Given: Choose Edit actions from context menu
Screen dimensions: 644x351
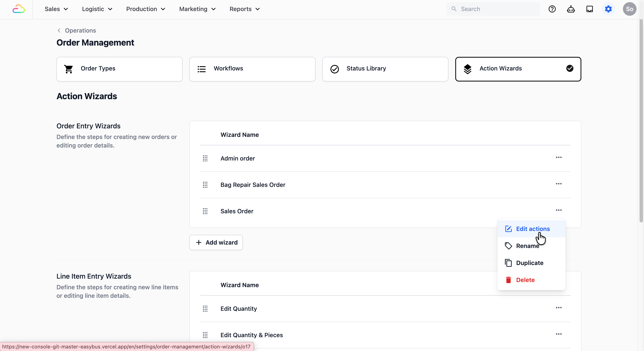Looking at the screenshot, I should tap(533, 229).
